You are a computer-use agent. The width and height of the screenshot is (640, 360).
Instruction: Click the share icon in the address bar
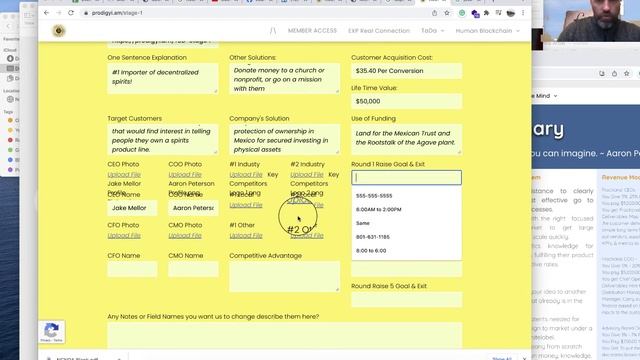coord(434,13)
